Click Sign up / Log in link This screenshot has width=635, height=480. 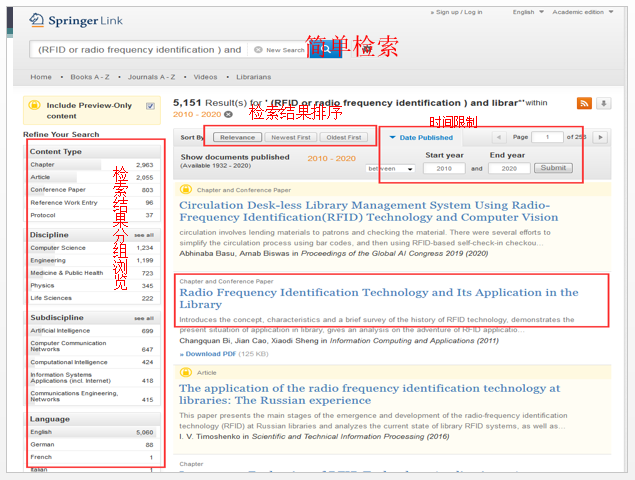click(457, 12)
